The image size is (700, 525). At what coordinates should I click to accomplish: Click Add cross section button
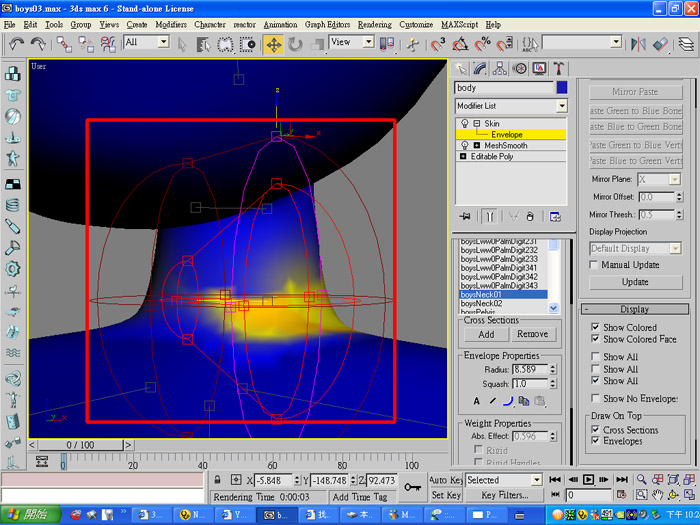486,334
